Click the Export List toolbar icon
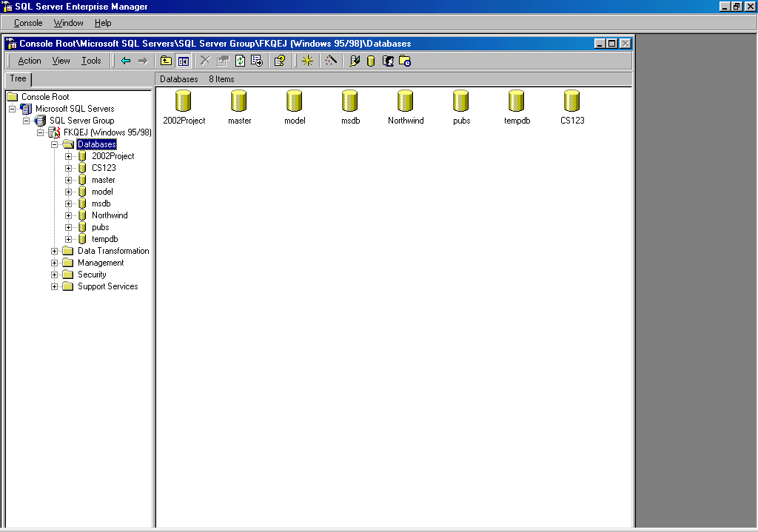This screenshot has width=758, height=532. coord(256,61)
